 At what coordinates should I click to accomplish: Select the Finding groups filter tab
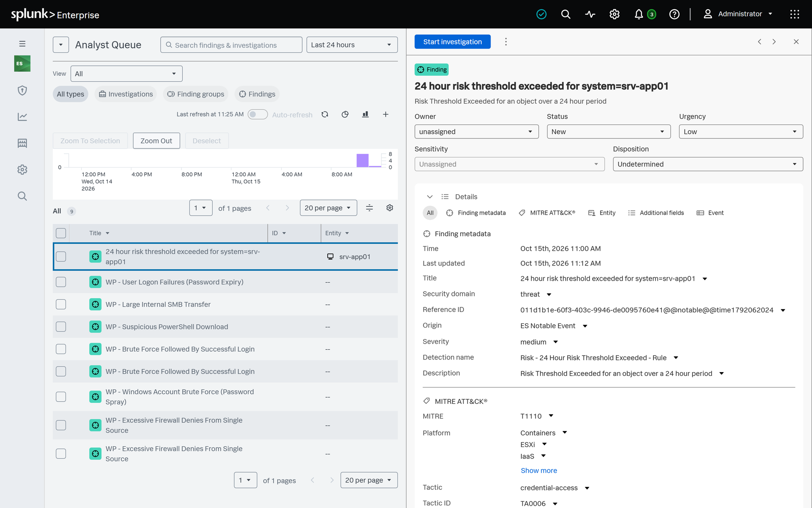[x=196, y=94]
